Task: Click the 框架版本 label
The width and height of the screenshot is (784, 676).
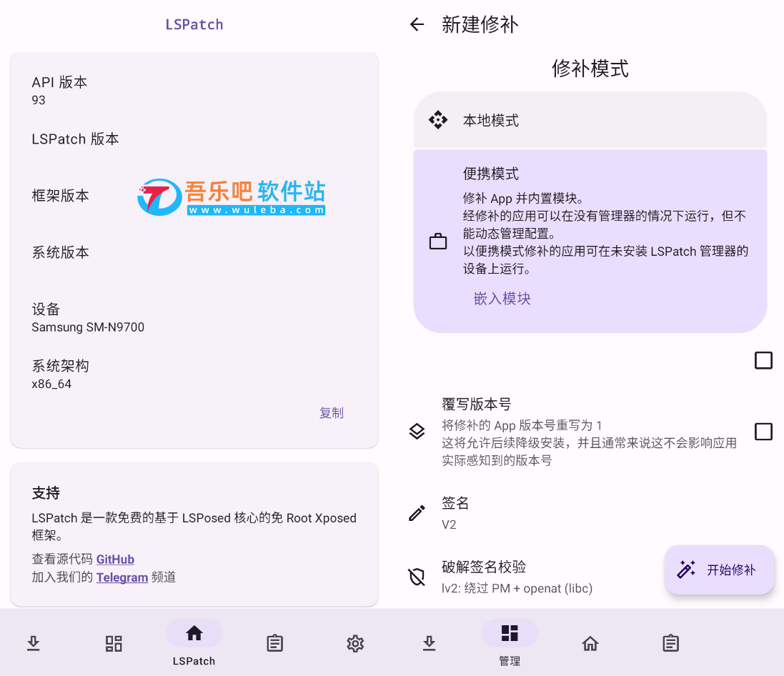Action: point(61,196)
